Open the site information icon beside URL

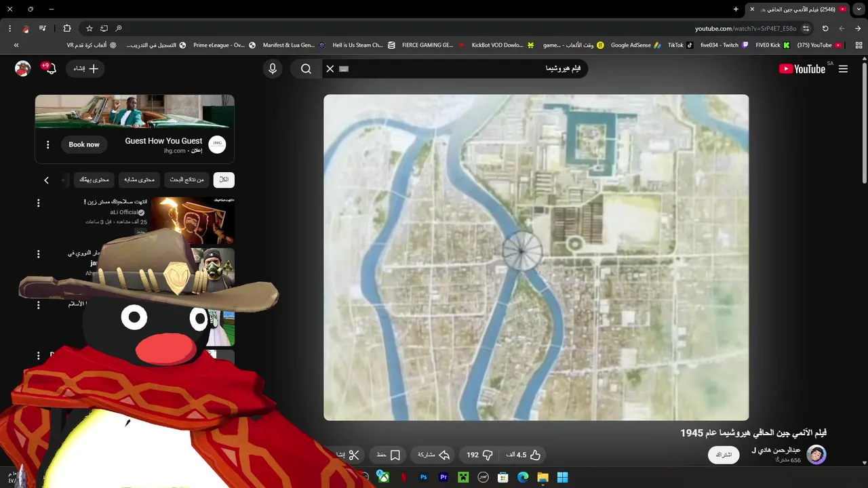pyautogui.click(x=806, y=28)
